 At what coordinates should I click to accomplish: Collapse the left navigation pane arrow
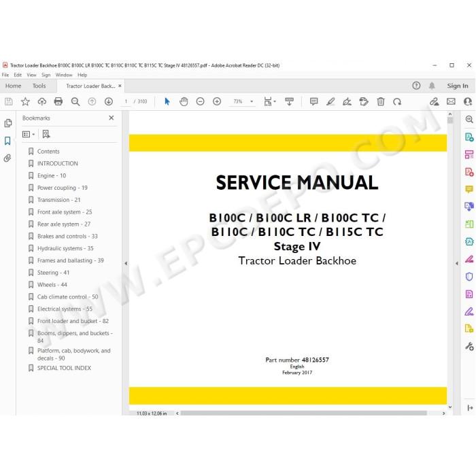[126, 264]
